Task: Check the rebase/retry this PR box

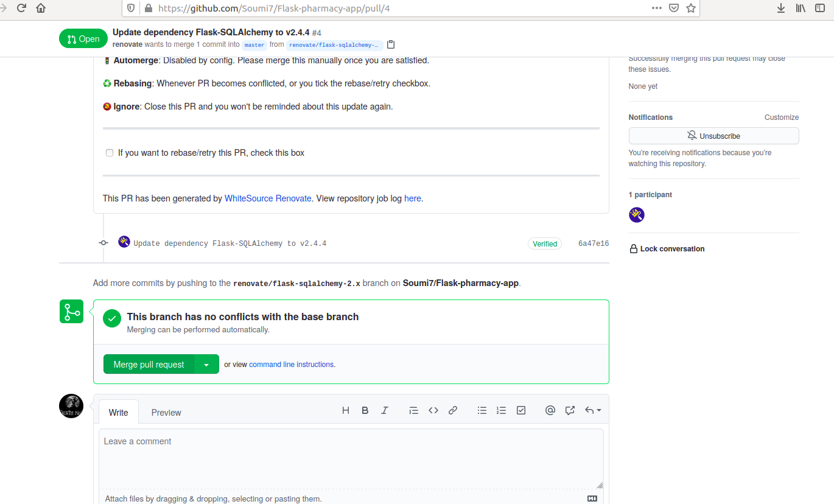Action: point(110,153)
